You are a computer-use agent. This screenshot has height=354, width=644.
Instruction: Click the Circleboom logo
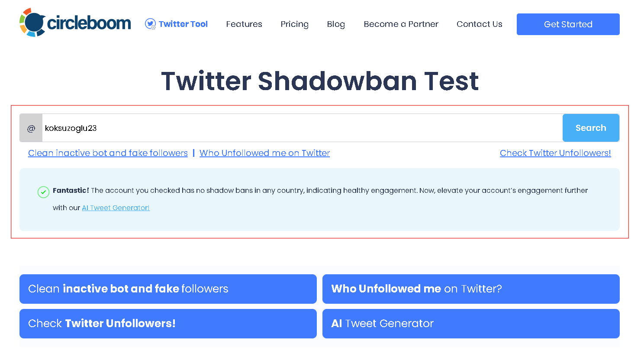coord(74,23)
